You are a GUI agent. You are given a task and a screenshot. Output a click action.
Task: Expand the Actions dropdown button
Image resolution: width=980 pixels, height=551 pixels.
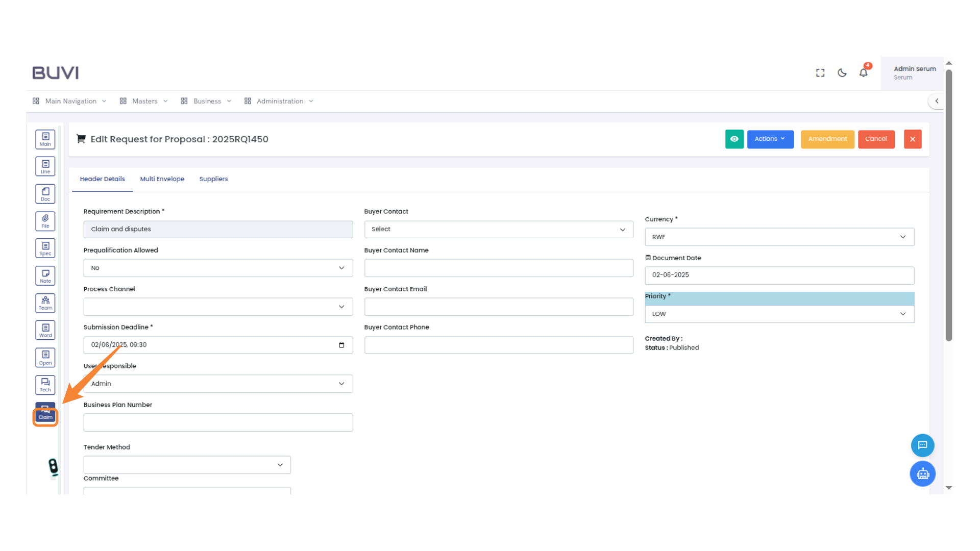click(x=770, y=139)
